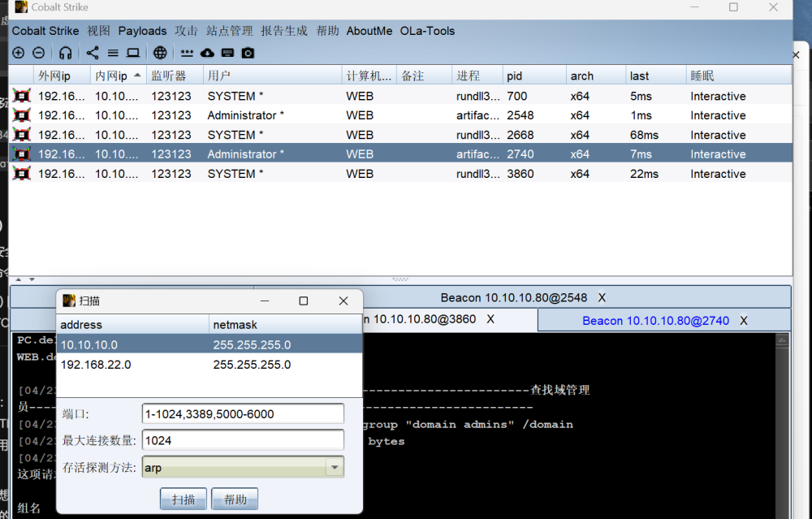Show session table with three-lines icon
This screenshot has width=812, height=519.
coord(113,53)
